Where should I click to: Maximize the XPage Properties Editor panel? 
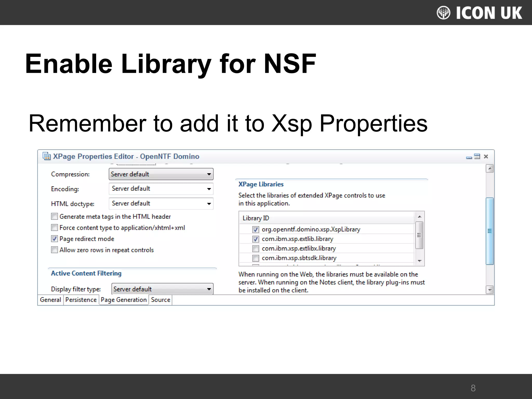477,156
